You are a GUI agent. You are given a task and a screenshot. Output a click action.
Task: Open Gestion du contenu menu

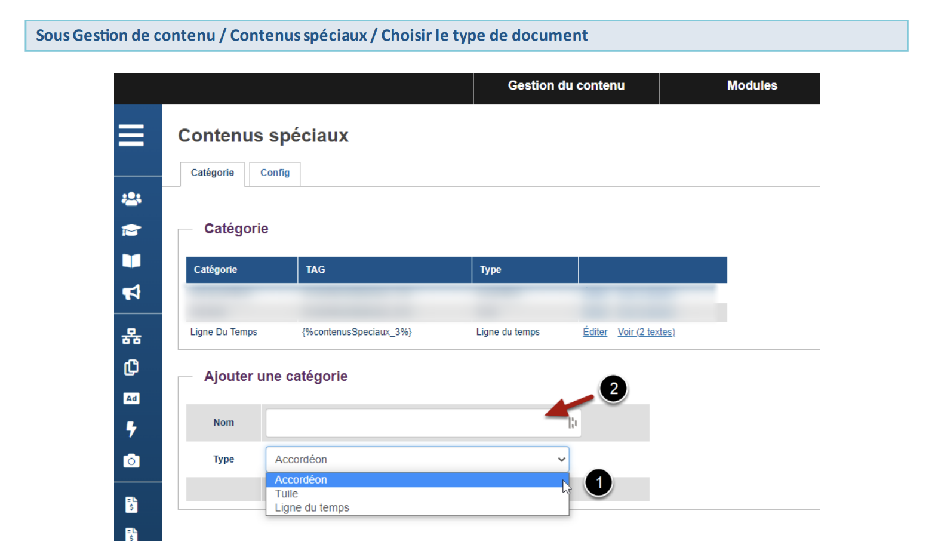pos(566,86)
